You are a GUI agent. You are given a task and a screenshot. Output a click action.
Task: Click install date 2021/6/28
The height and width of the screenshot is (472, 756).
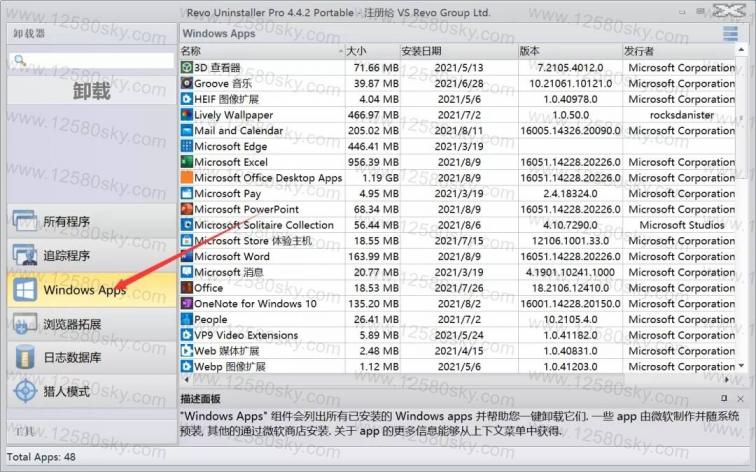pos(459,84)
